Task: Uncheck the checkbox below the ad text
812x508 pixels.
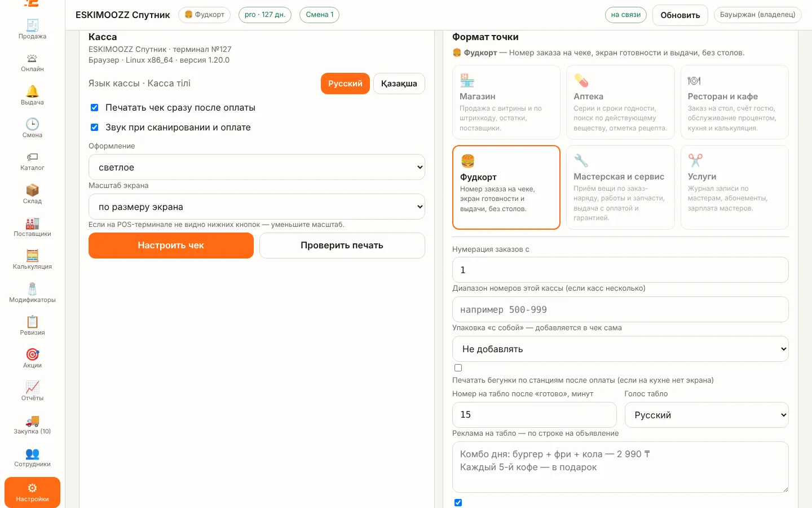Action: [x=458, y=503]
